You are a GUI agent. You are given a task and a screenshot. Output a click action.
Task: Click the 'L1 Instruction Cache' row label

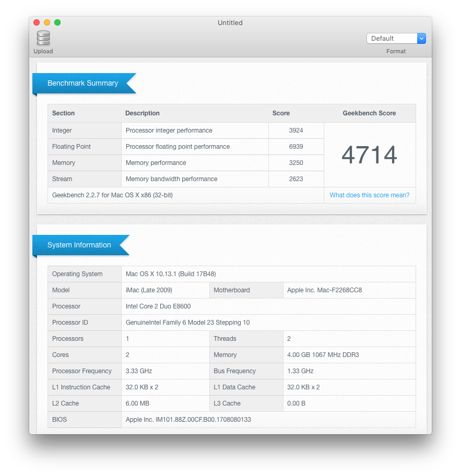81,387
